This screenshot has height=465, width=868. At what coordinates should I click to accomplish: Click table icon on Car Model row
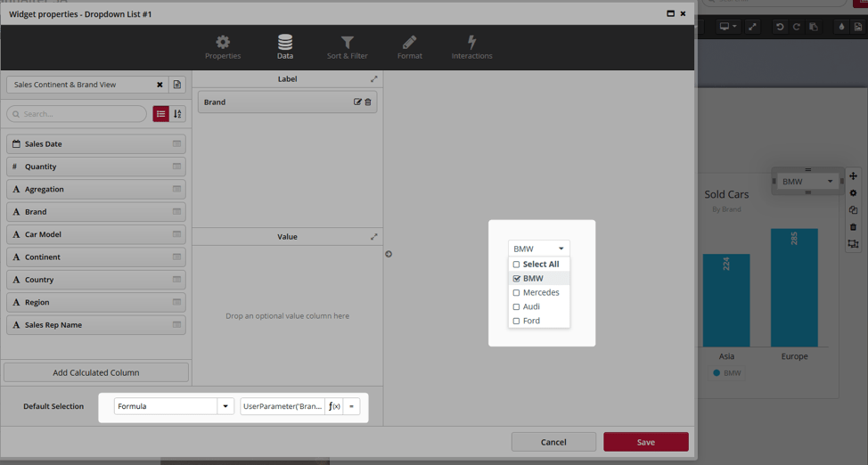(176, 234)
